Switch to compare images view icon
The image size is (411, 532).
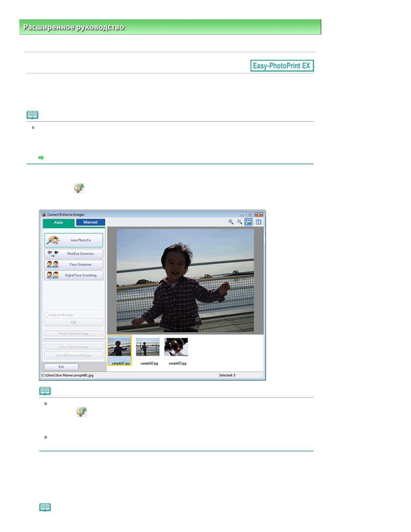coord(258,222)
